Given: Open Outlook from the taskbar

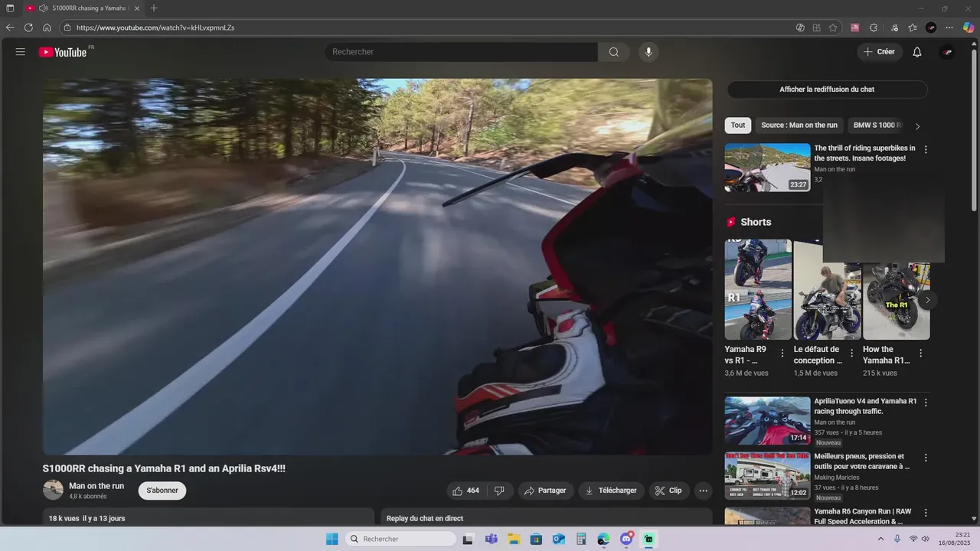Looking at the screenshot, I should [559, 539].
